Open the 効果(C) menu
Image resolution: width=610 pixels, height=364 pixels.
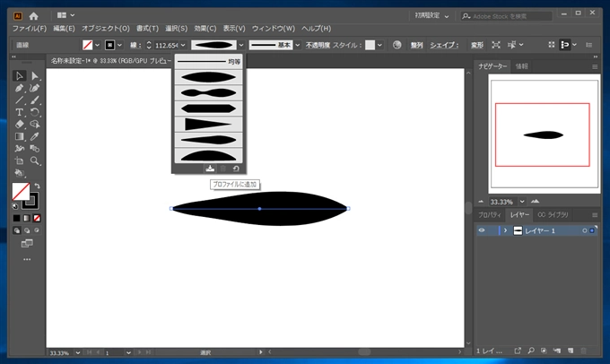(x=205, y=29)
